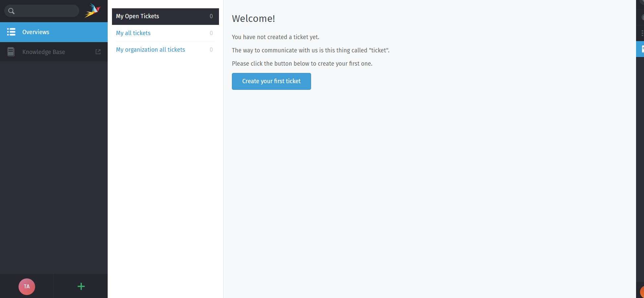Click the green plus icon

(x=81, y=286)
